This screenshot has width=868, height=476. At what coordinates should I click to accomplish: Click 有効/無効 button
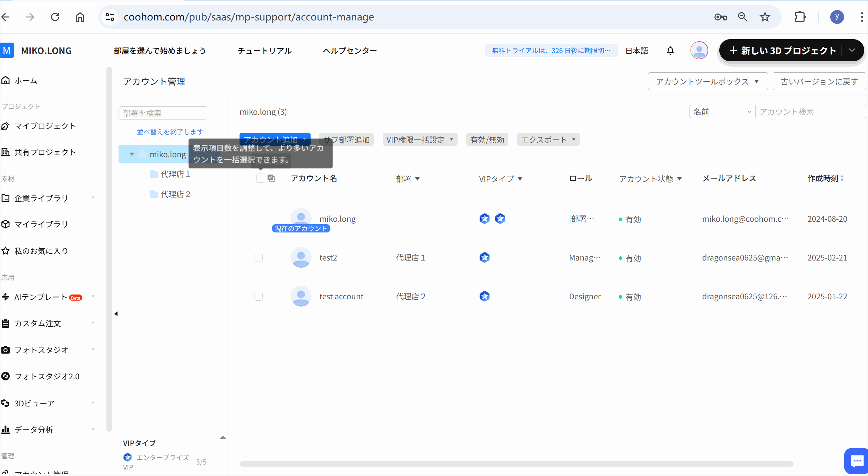point(487,140)
